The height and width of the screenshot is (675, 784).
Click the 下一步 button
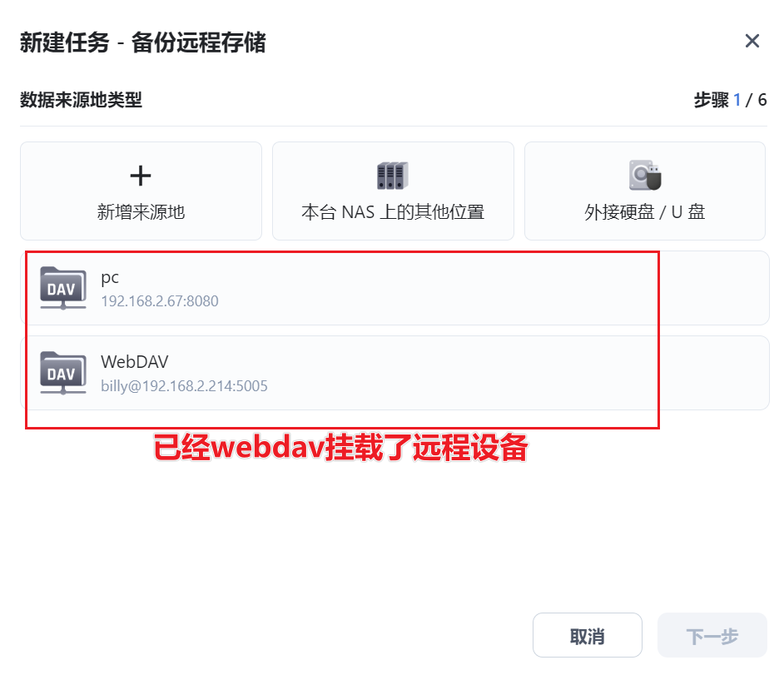tap(712, 635)
